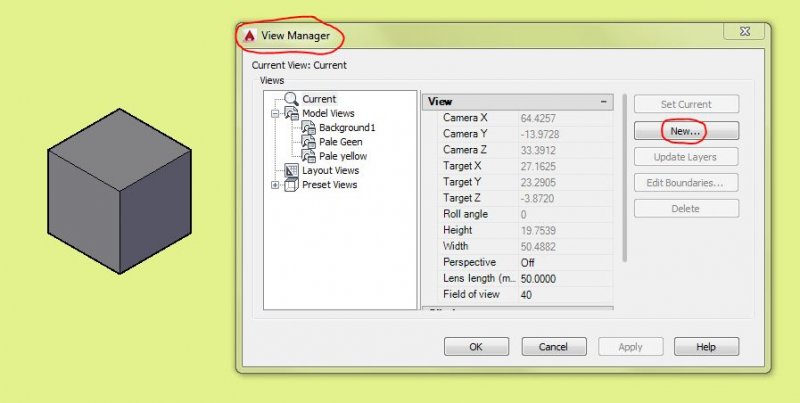The width and height of the screenshot is (800, 403).
Task: Cancel the View Manager dialog
Action: (554, 346)
